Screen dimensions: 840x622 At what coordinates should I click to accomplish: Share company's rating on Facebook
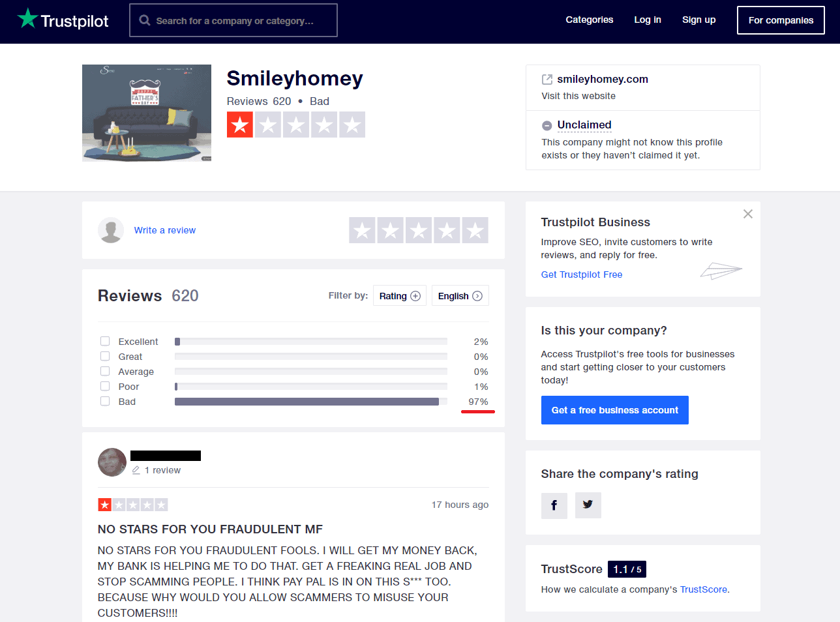pos(554,505)
